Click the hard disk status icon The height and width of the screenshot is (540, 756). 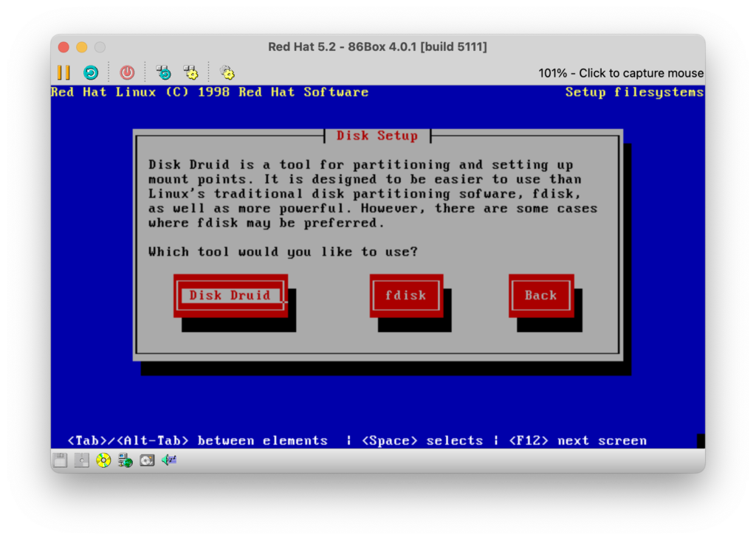click(147, 460)
